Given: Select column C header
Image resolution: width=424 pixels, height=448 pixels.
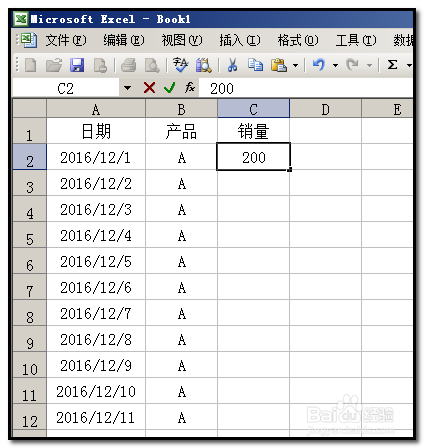Looking at the screenshot, I should pos(254,109).
